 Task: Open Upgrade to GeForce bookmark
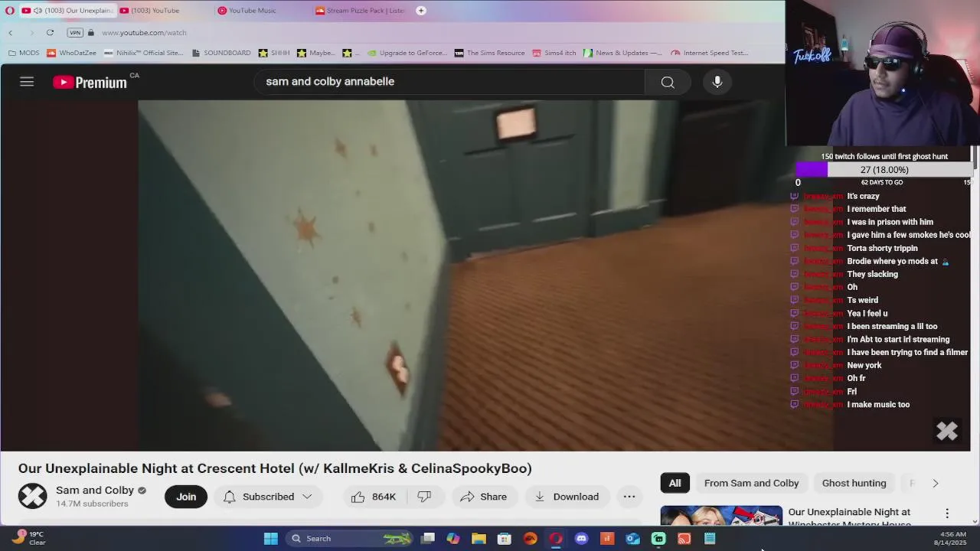407,53
